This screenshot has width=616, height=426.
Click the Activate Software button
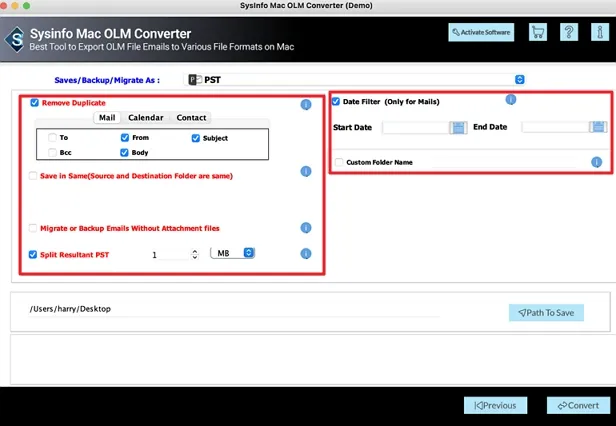(x=481, y=32)
